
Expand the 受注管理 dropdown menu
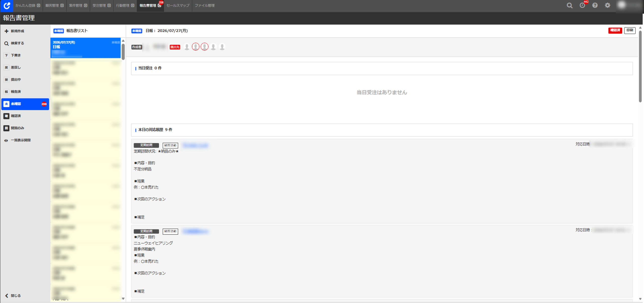tap(109, 6)
